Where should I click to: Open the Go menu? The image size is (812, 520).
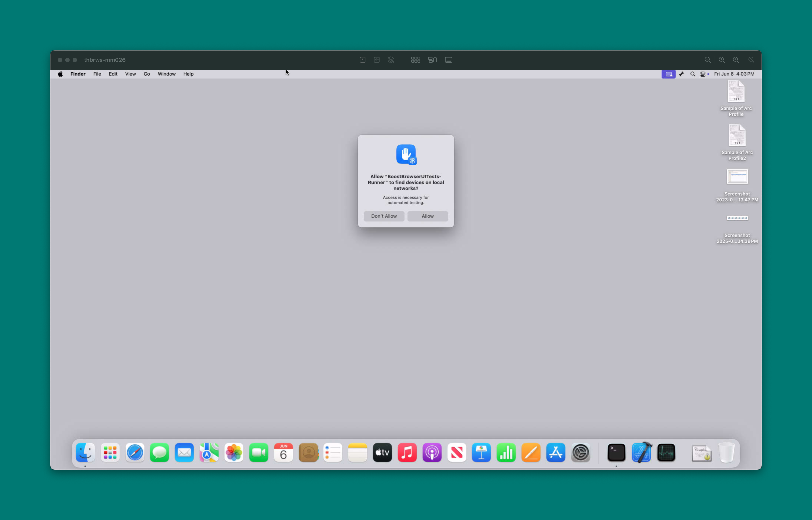pyautogui.click(x=147, y=74)
